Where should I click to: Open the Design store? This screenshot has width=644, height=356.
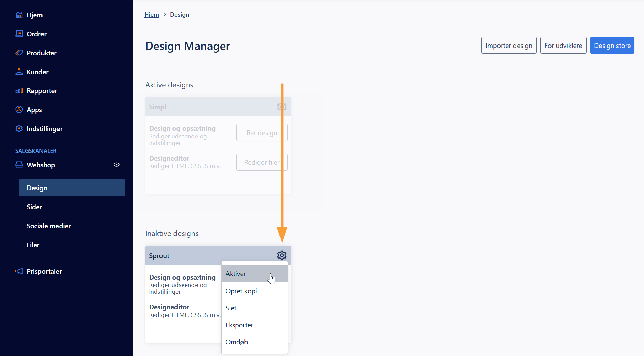[612, 46]
